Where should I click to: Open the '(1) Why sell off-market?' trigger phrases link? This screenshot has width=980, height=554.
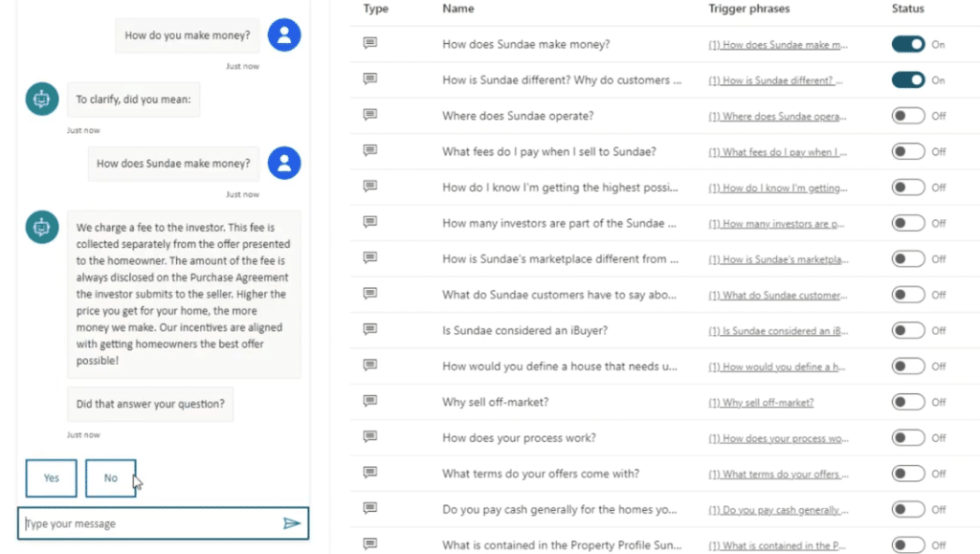coord(761,403)
